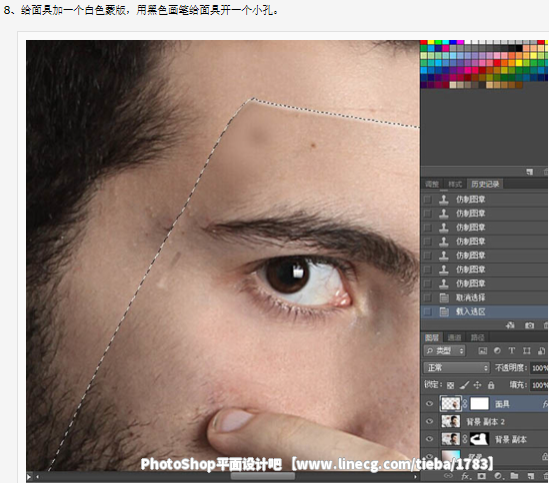Pick the yellow swatch in top row

tap(431, 43)
